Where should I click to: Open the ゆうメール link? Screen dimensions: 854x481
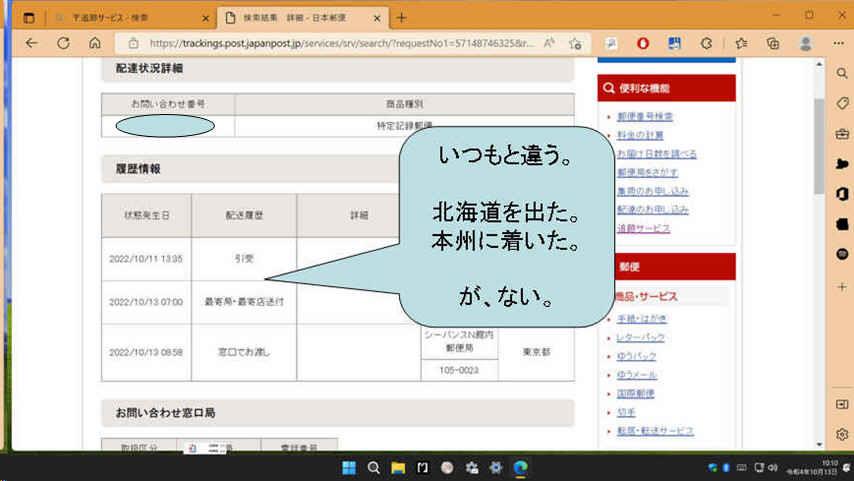click(x=636, y=375)
